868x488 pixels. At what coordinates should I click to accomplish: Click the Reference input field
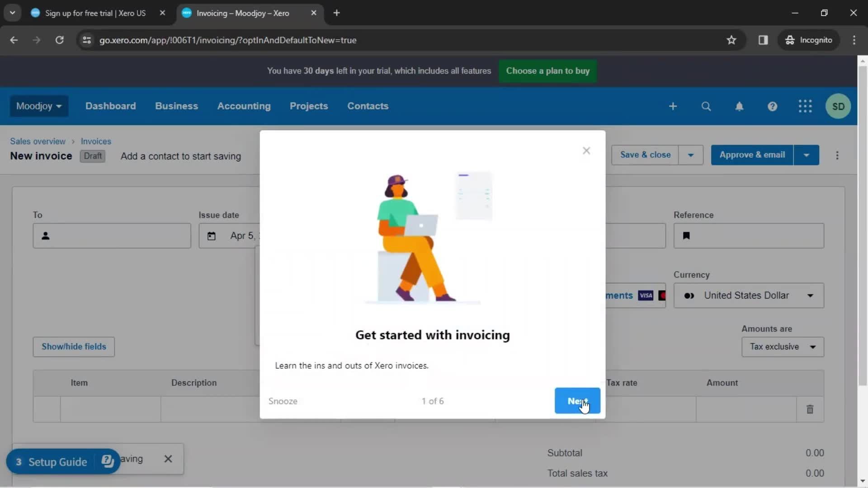(749, 236)
